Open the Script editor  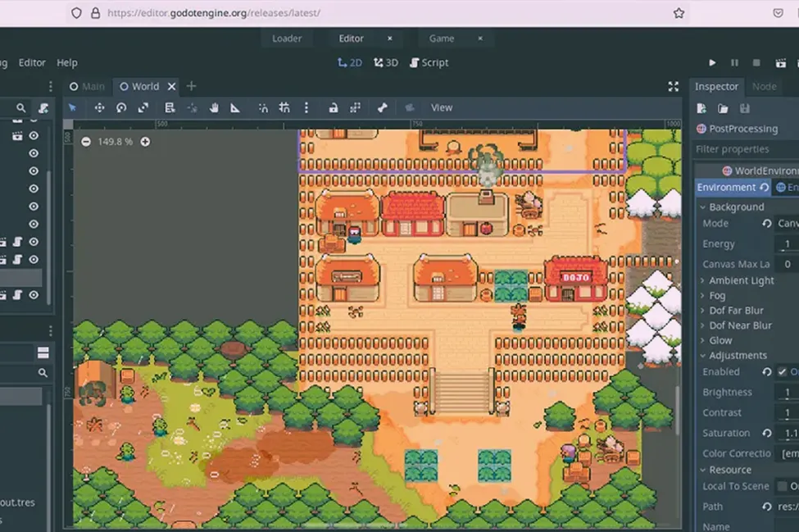pyautogui.click(x=429, y=61)
